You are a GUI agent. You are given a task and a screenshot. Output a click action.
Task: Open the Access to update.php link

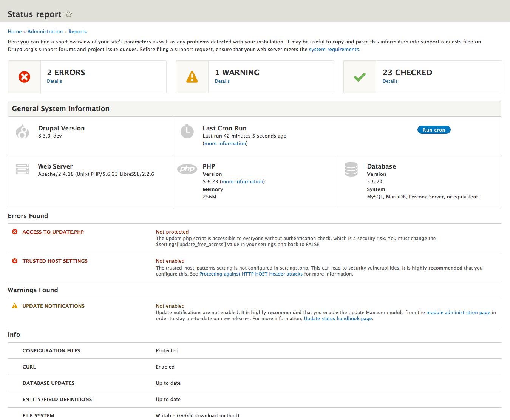tap(53, 232)
